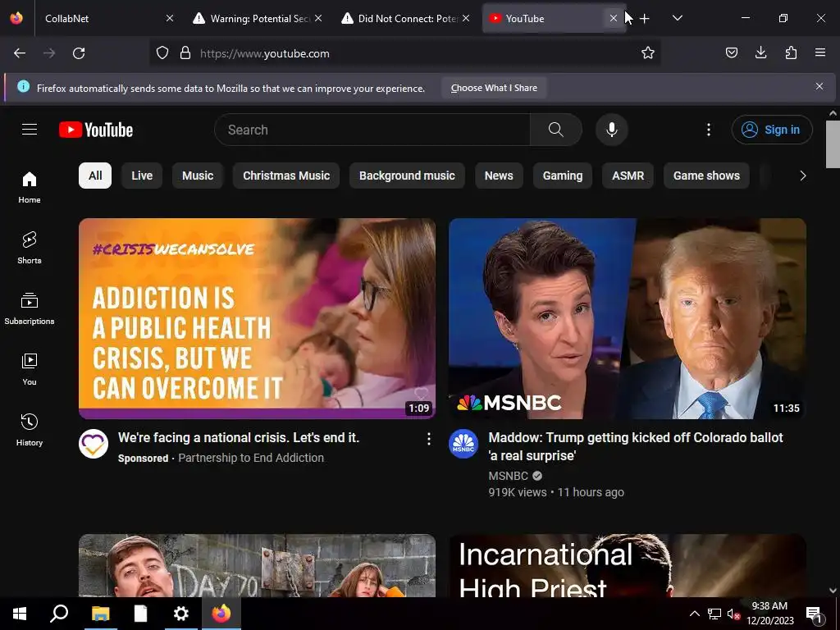840x630 pixels.
Task: Open MSNBC channel avatar
Action: pyautogui.click(x=463, y=444)
